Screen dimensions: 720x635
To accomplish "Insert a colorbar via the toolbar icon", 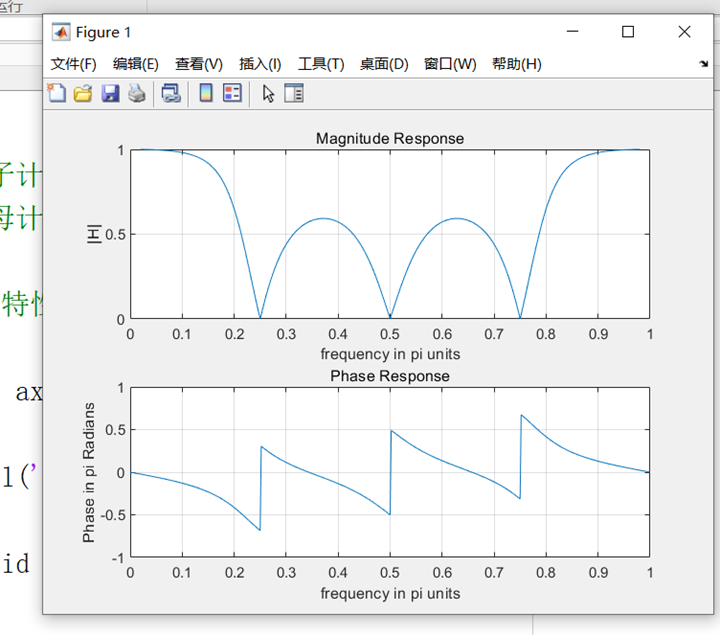I will [206, 93].
